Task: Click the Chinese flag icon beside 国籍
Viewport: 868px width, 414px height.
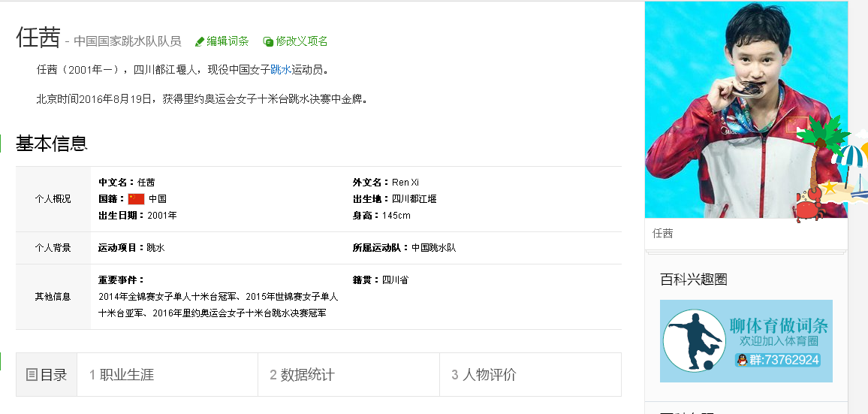Action: (x=136, y=199)
